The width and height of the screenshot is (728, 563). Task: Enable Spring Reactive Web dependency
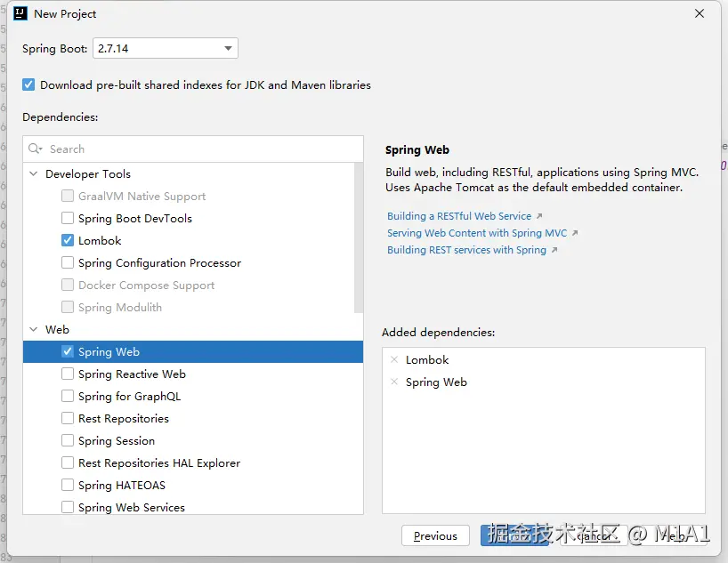[68, 374]
